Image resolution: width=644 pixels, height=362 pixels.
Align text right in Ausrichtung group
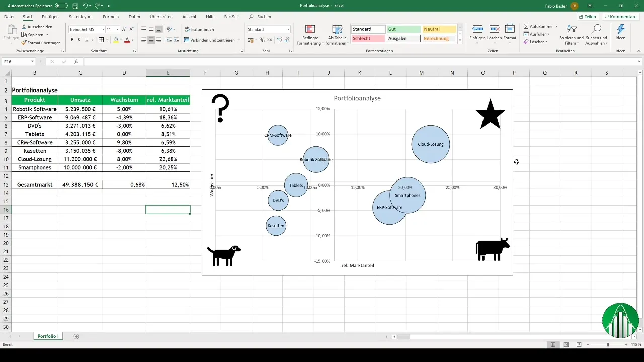(159, 40)
